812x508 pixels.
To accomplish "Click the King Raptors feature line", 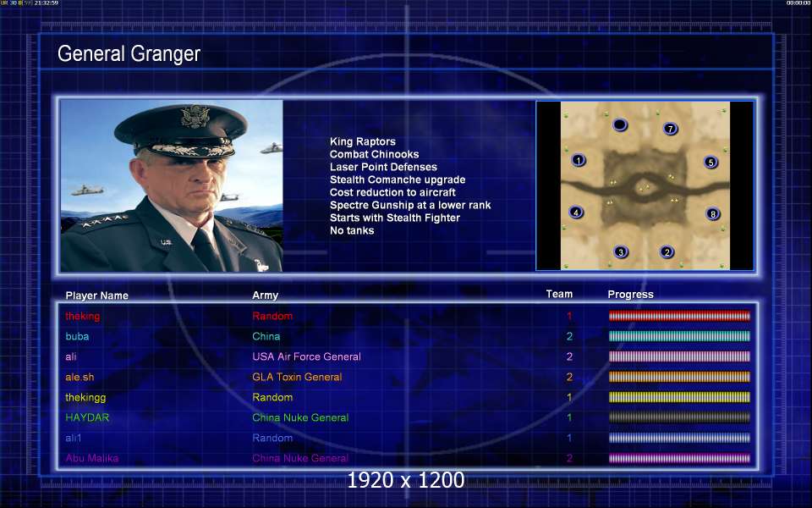I will (x=363, y=141).
